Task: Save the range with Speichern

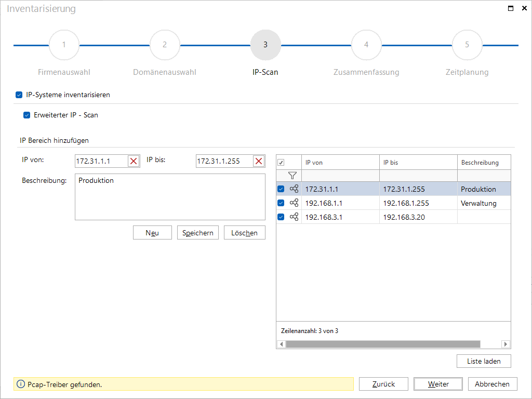Action: (x=198, y=233)
